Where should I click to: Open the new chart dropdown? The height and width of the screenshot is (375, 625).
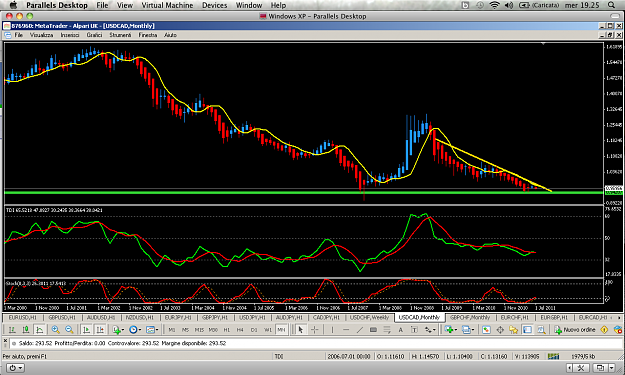pyautogui.click(x=451, y=330)
